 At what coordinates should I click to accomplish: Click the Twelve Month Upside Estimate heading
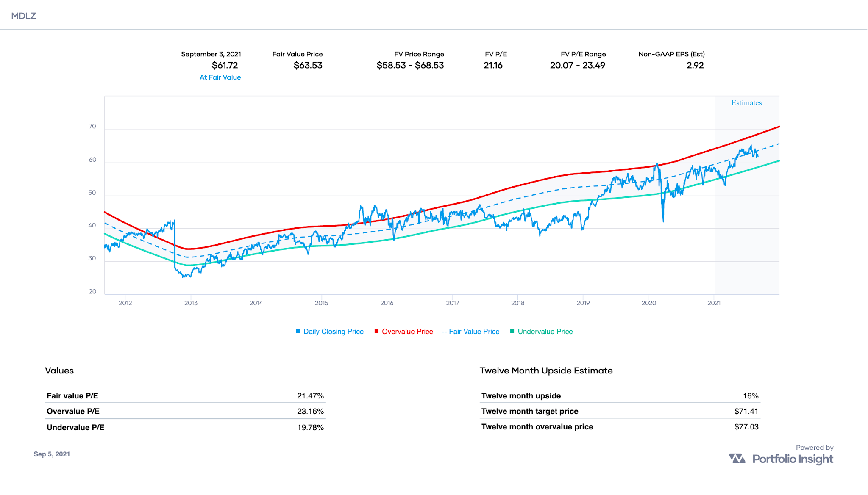point(546,371)
